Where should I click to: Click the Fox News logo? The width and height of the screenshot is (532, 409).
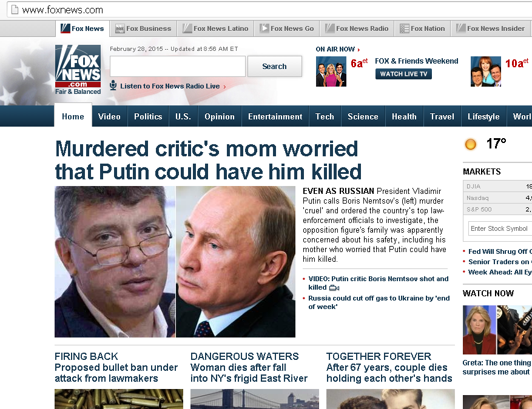click(x=78, y=70)
